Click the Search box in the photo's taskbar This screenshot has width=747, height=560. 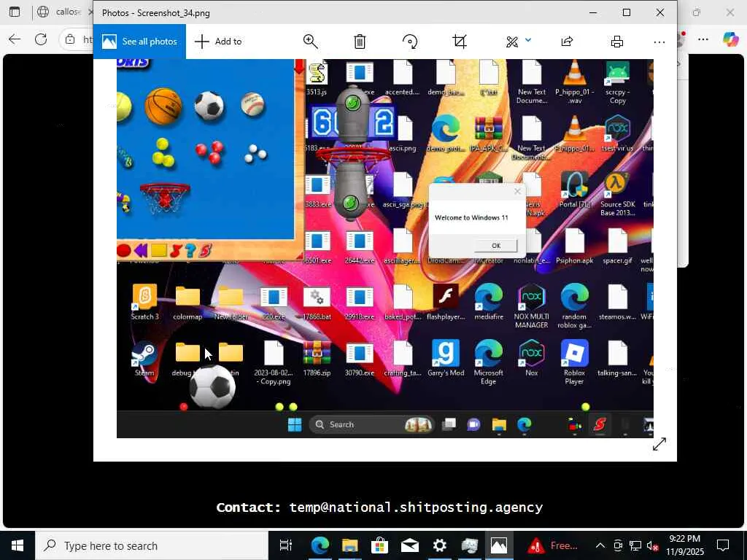[x=371, y=424]
